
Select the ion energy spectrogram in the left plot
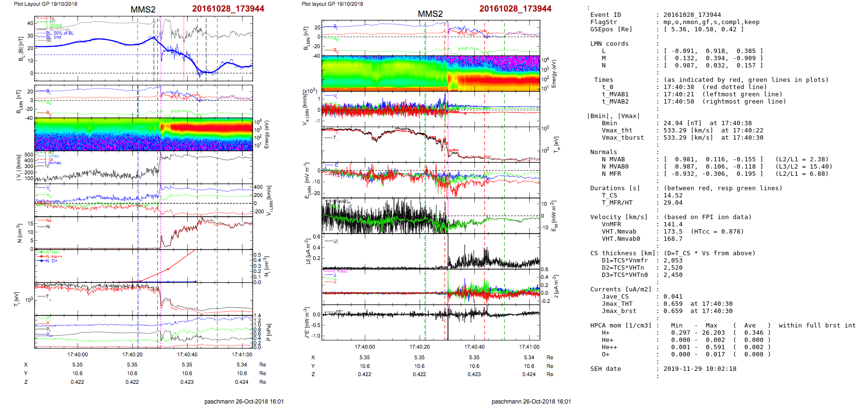(143, 134)
